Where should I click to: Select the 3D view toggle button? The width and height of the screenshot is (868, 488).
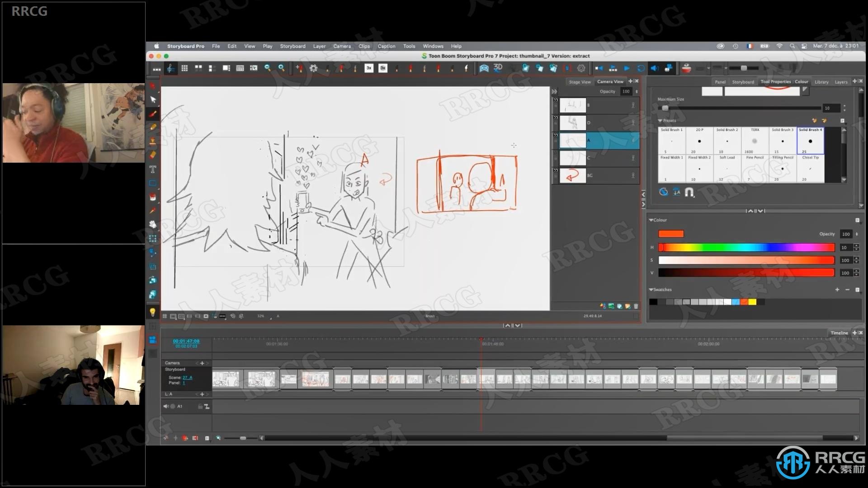pyautogui.click(x=498, y=67)
